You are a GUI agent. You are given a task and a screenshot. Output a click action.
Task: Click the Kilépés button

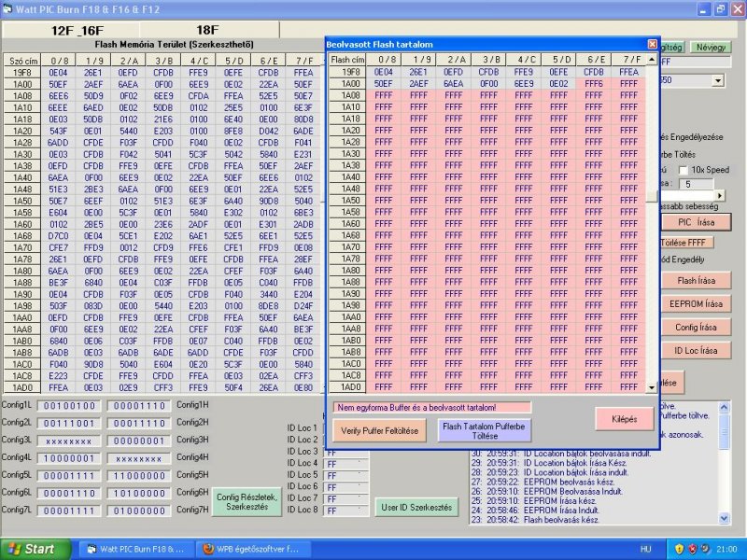pos(624,419)
